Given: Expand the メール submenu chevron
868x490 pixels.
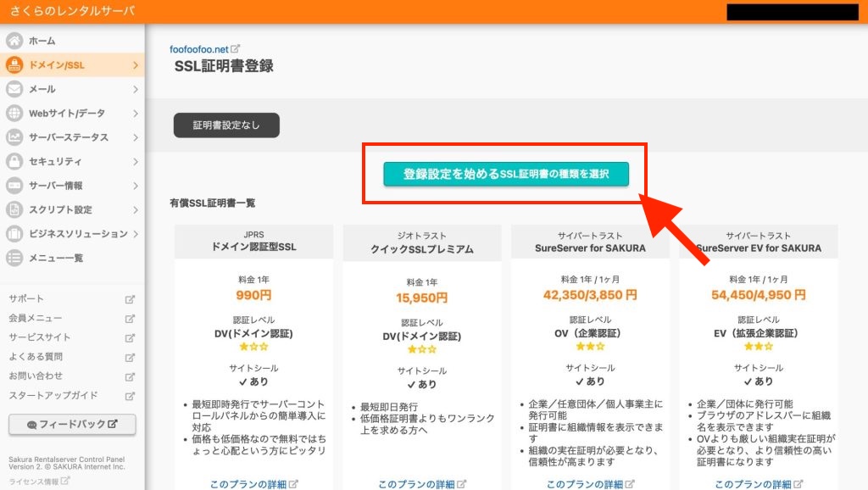Looking at the screenshot, I should [135, 89].
